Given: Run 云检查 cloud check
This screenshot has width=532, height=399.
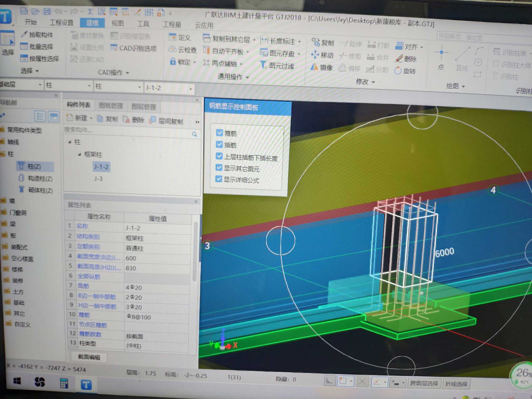Looking at the screenshot, I should pos(183,50).
